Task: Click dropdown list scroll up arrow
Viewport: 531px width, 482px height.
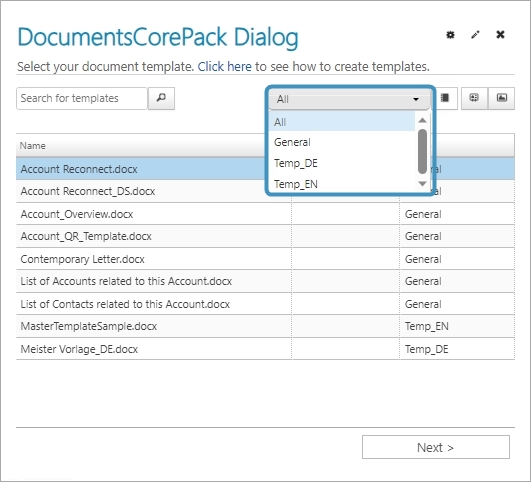Action: (422, 120)
